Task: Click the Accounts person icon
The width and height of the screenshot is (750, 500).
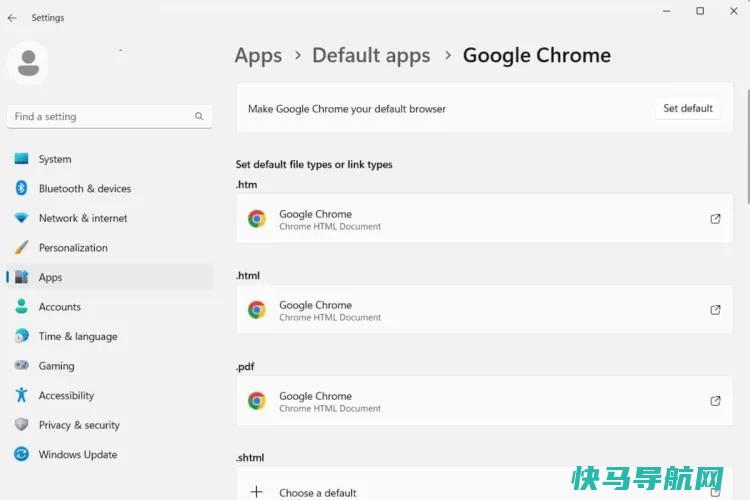Action: pos(22,306)
